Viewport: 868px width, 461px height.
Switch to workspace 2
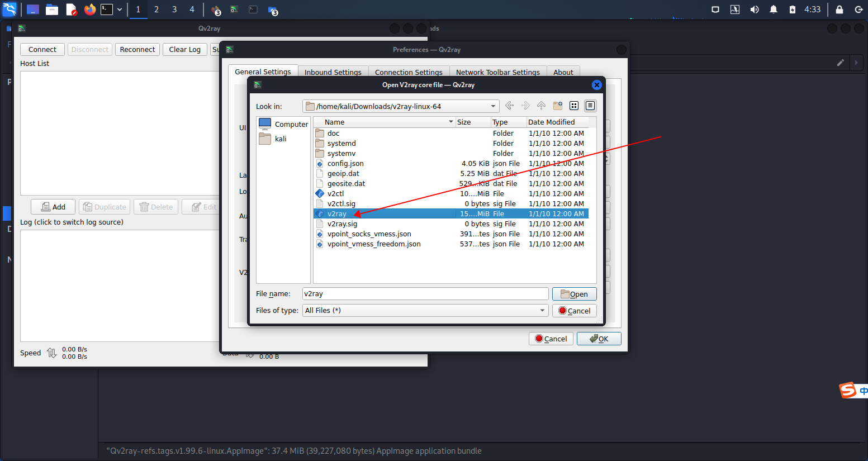click(156, 9)
